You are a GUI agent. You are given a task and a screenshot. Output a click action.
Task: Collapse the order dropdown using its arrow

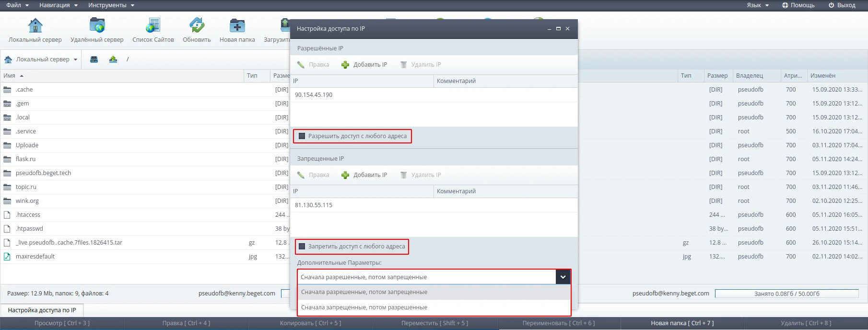[563, 277]
